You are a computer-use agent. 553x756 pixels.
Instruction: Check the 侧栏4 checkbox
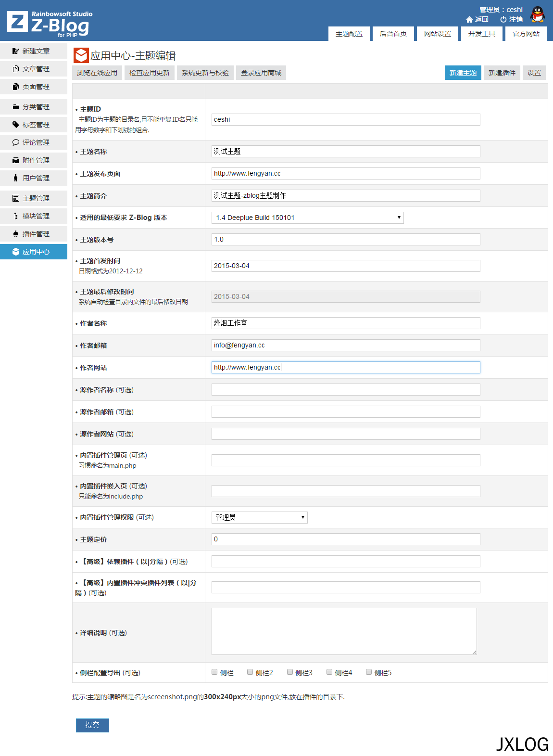coord(329,672)
